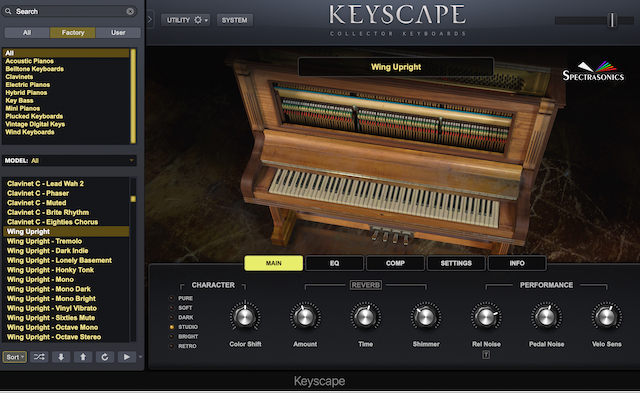Step to previous patch with up arrow

tap(83, 357)
